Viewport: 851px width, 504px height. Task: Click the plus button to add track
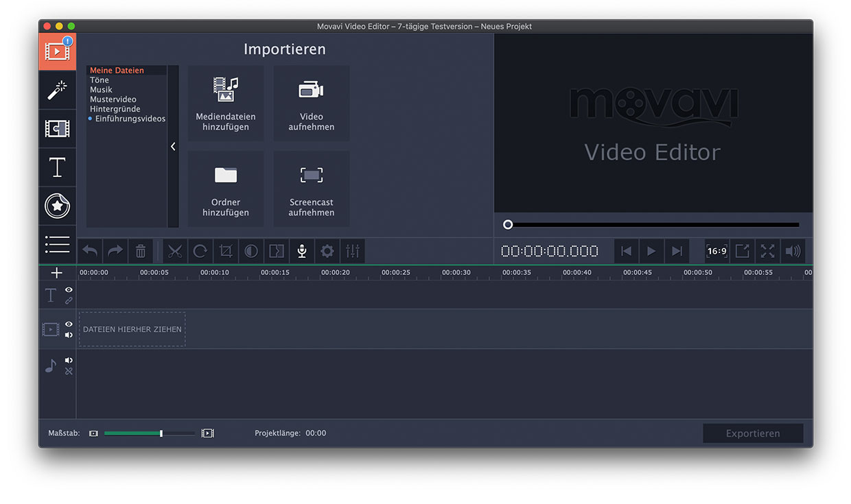(x=57, y=273)
